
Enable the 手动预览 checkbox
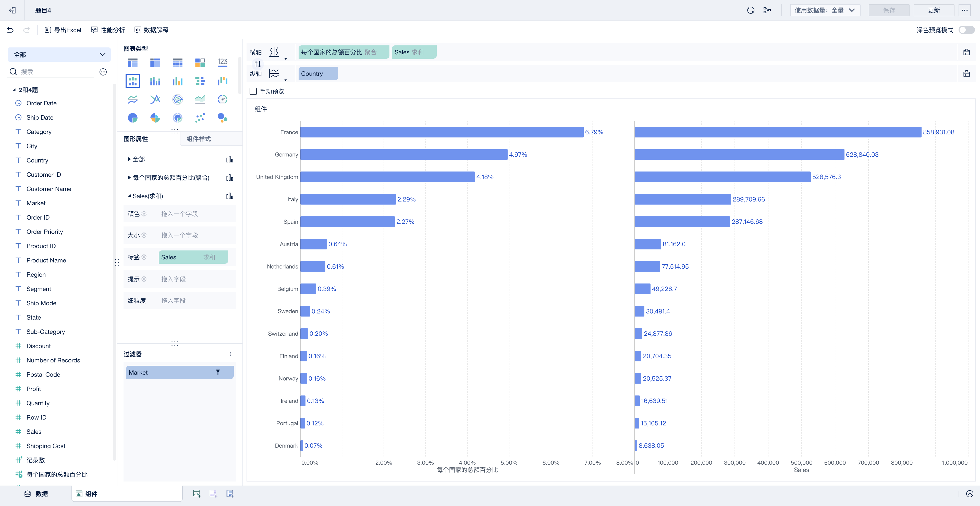253,91
